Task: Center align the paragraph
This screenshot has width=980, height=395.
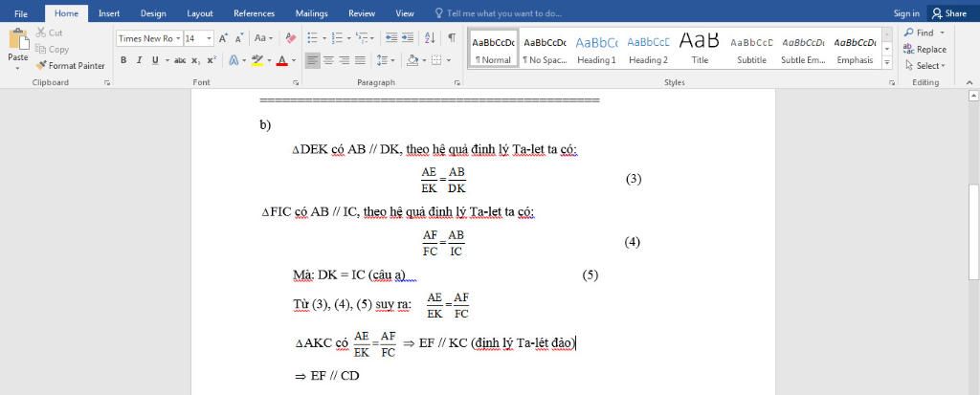Action: pos(328,60)
